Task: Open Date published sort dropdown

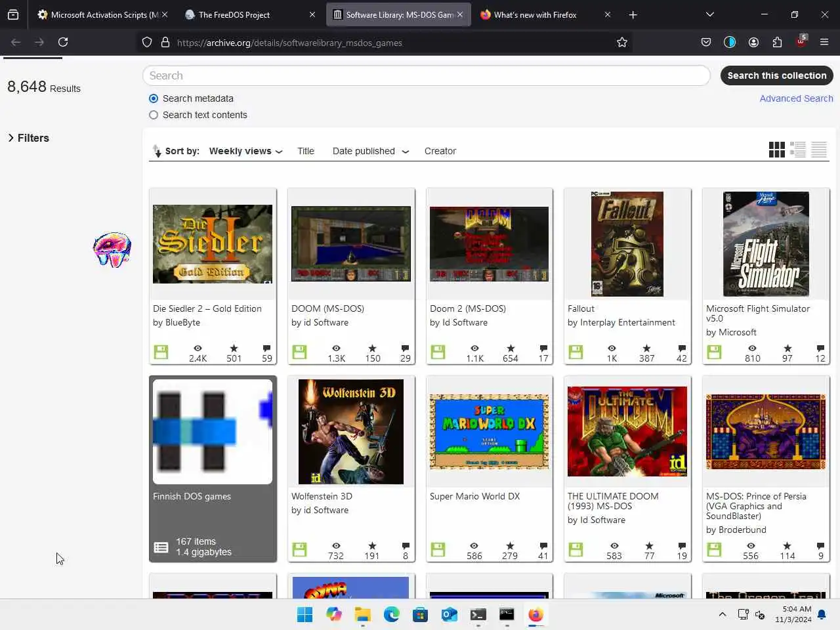Action: [371, 151]
